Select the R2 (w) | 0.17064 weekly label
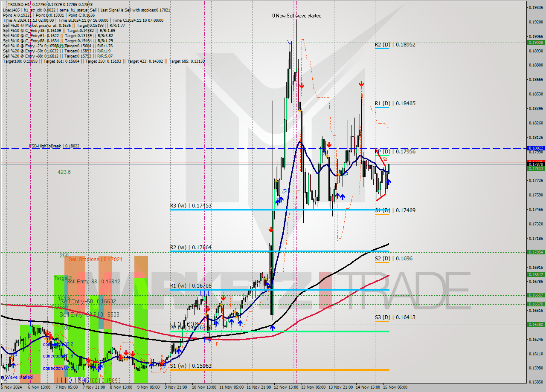This screenshot has width=546, height=392. click(x=191, y=248)
